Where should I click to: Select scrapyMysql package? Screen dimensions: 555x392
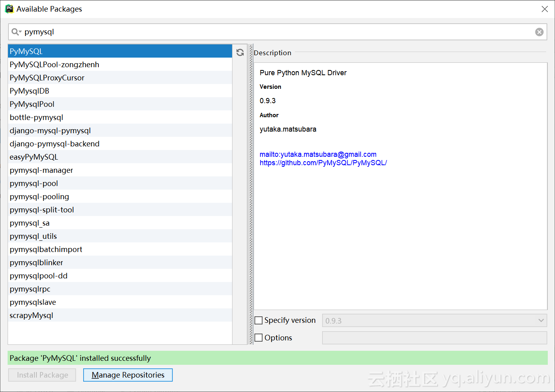(x=120, y=315)
